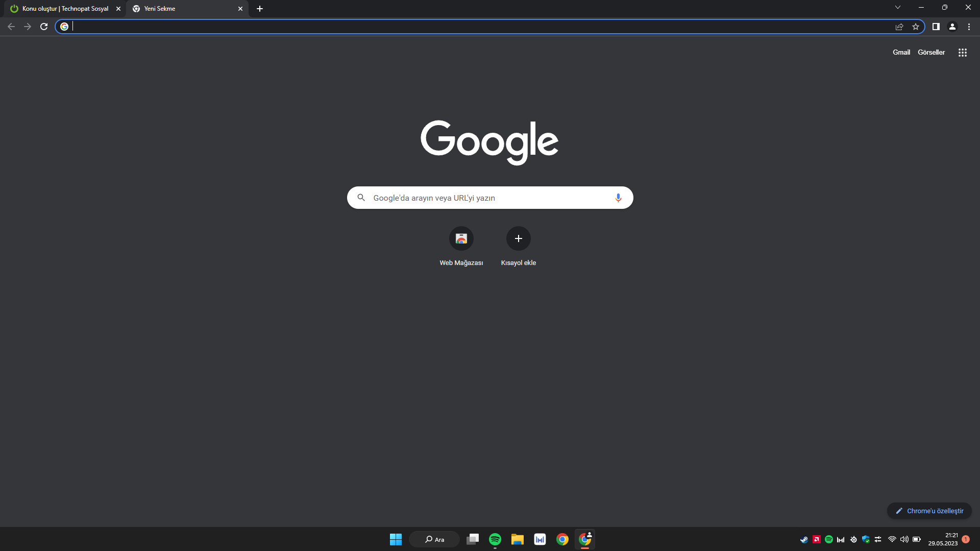Go back using the browser back arrow
The image size is (980, 551).
[x=11, y=27]
